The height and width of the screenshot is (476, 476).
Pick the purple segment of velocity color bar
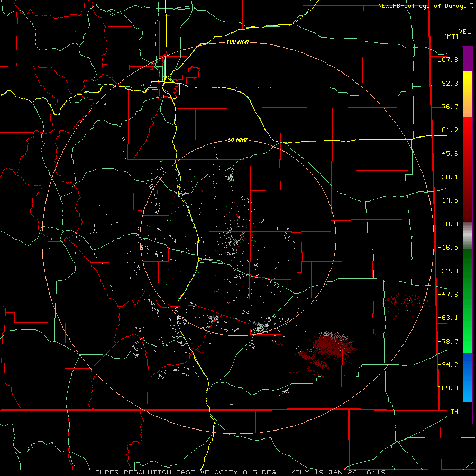click(467, 59)
